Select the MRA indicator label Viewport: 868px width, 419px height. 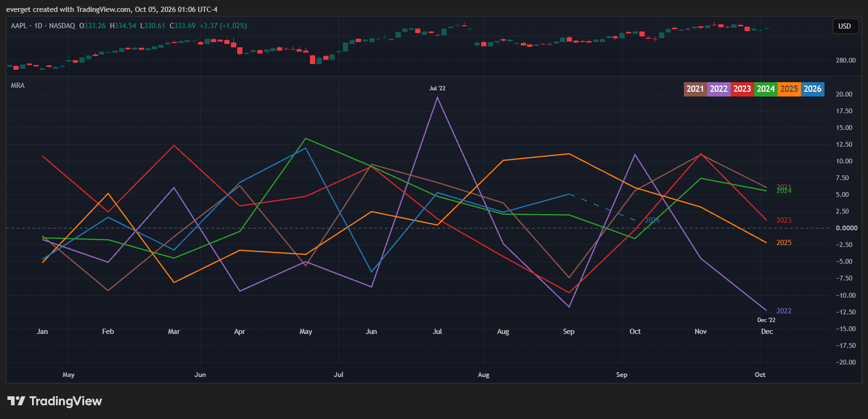tap(18, 86)
